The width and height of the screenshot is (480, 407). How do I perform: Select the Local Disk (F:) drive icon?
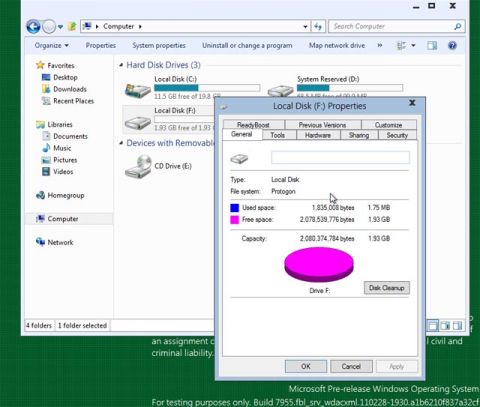(137, 122)
